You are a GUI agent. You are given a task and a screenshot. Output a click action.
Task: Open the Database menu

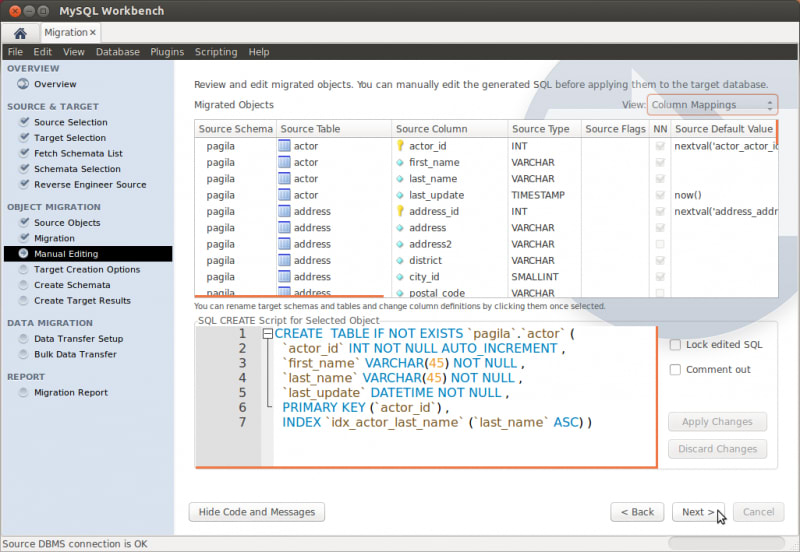[x=117, y=52]
